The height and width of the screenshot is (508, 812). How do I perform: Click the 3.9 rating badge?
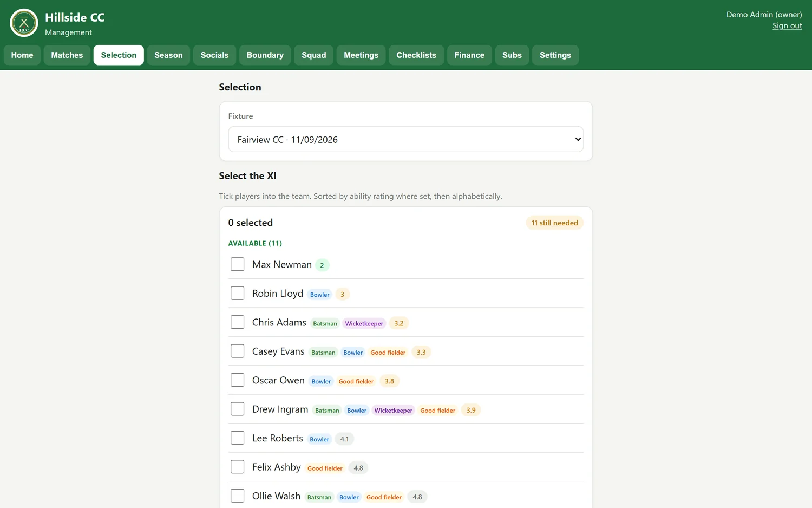471,410
